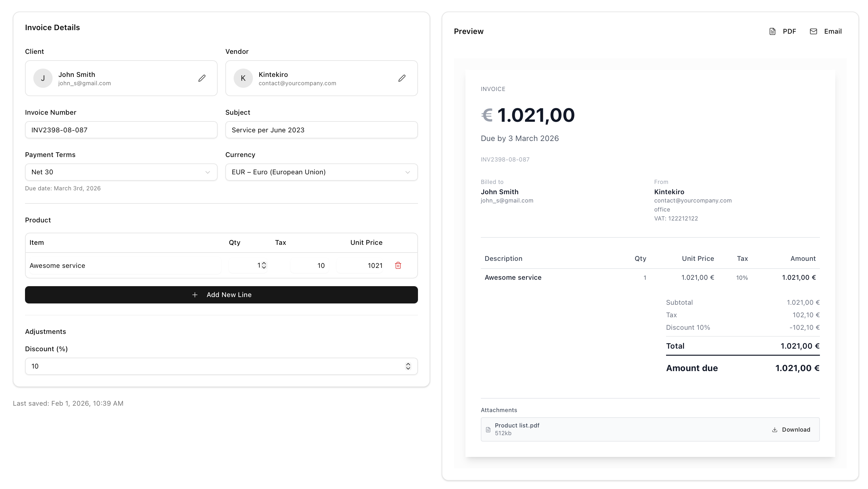
Task: Edit the Kintekiro vendor details
Action: point(402,78)
